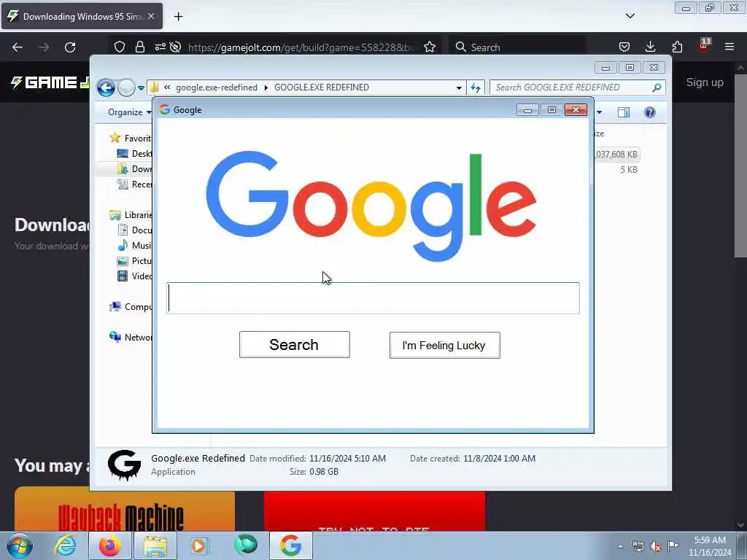This screenshot has width=747, height=560.
Task: Select Recent Places in Explorer sidebar
Action: [x=134, y=184]
